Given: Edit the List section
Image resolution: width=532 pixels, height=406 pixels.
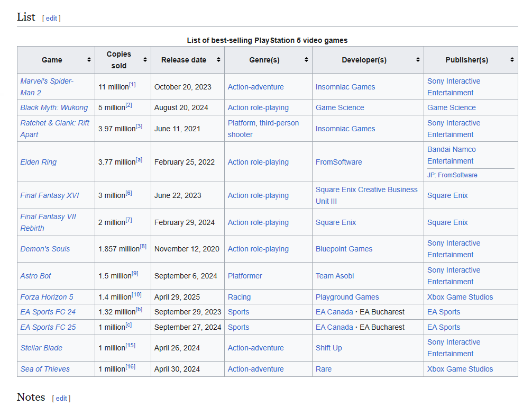Looking at the screenshot, I should pos(51,19).
